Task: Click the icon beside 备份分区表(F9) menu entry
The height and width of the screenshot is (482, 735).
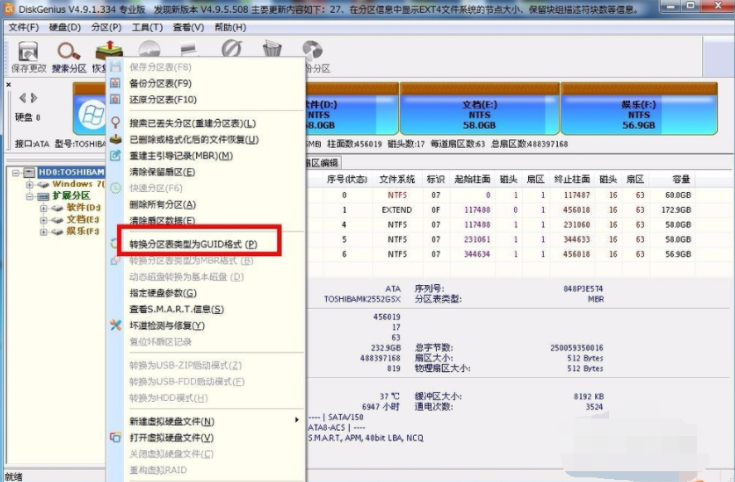Action: 115,83
